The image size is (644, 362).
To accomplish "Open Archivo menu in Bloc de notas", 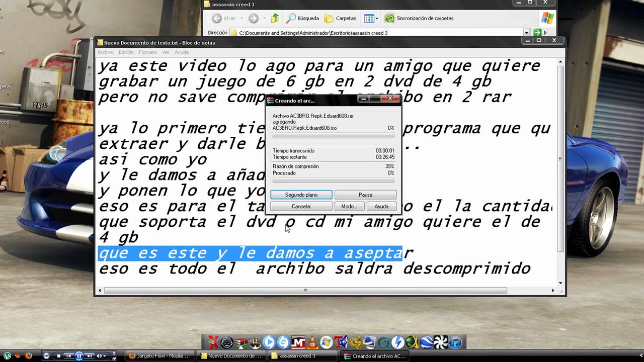I will [106, 52].
